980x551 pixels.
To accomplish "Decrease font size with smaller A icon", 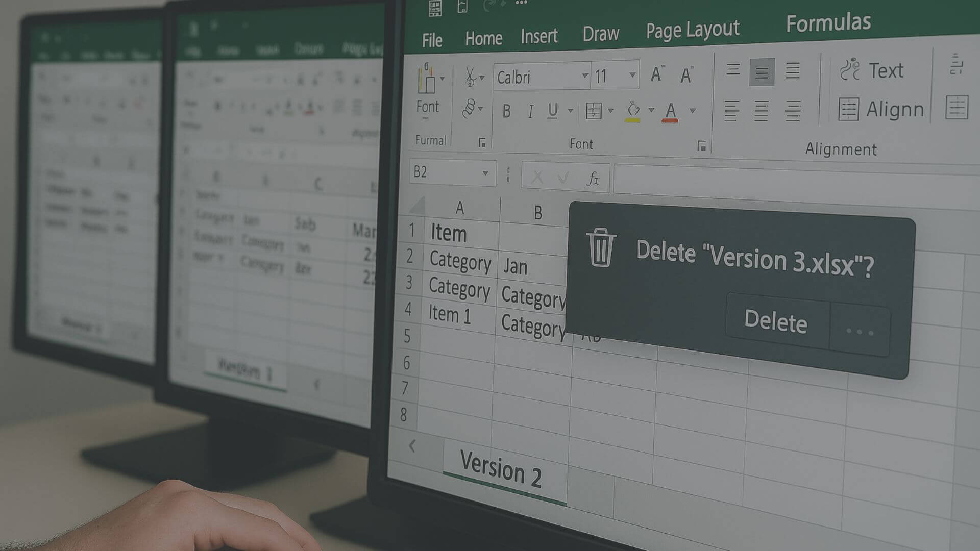I will click(687, 75).
